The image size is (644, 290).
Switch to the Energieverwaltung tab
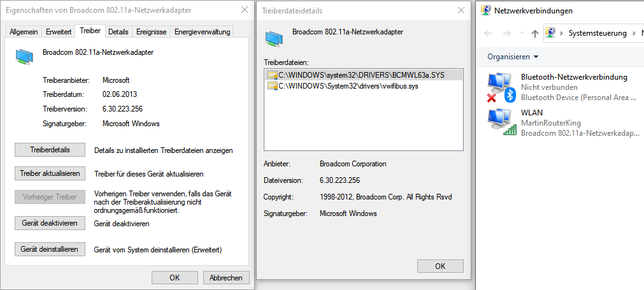tap(203, 31)
